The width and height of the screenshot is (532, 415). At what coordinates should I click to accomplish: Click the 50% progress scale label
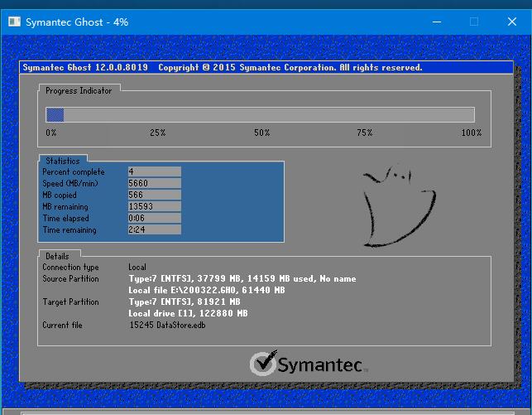[262, 133]
